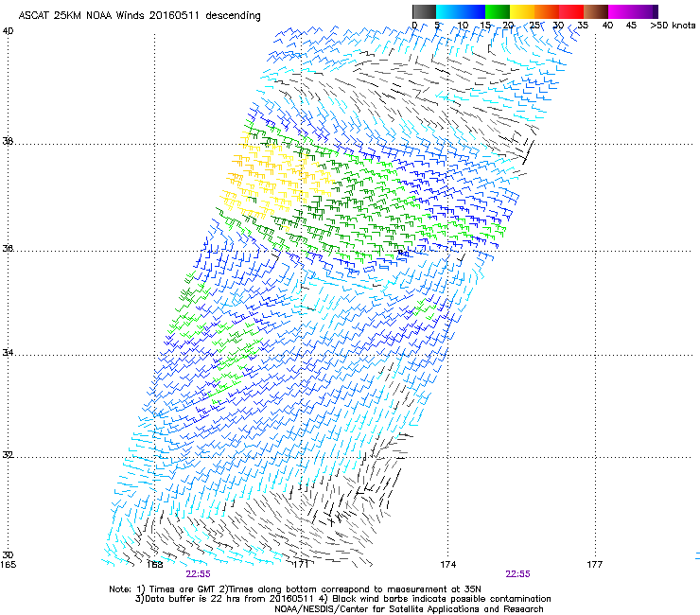Select the cyan-to-blue 5-15 knots legend band
700x615 pixels.
point(461,11)
